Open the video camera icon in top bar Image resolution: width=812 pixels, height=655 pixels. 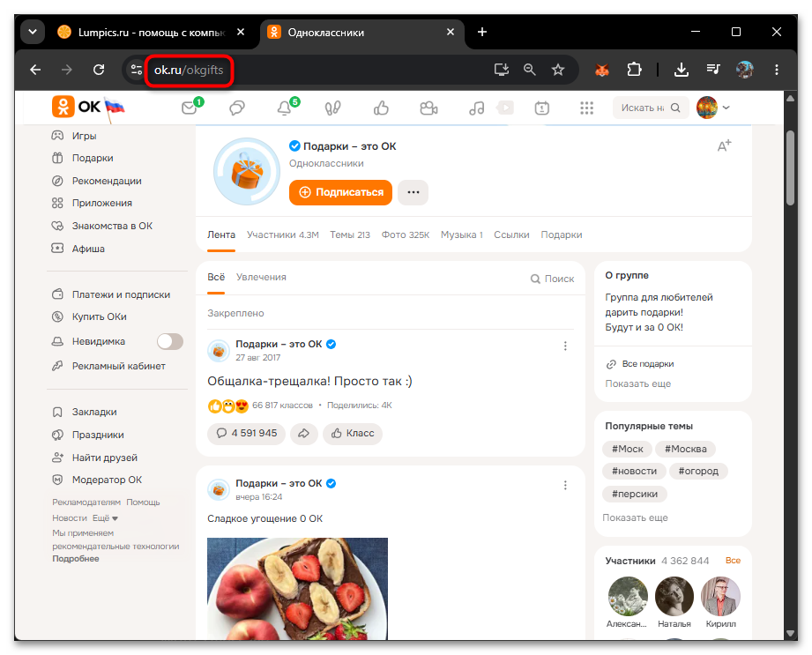pos(428,108)
